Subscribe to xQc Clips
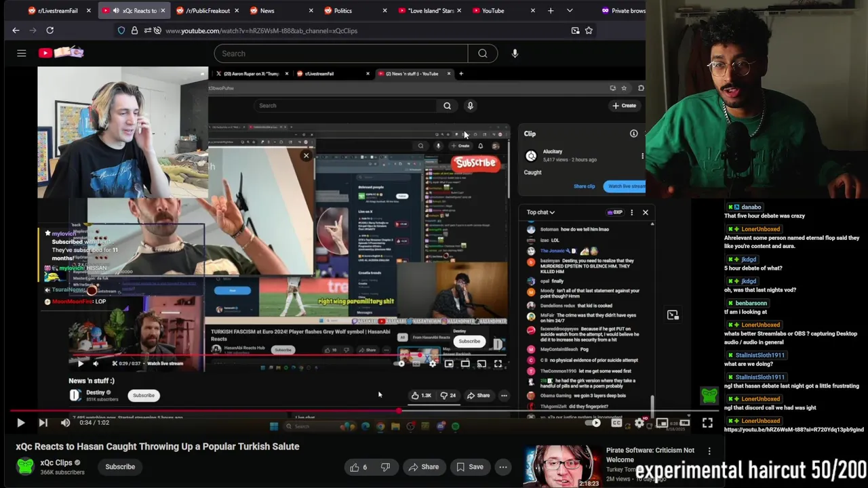Viewport: 868px width, 488px height. click(120, 466)
